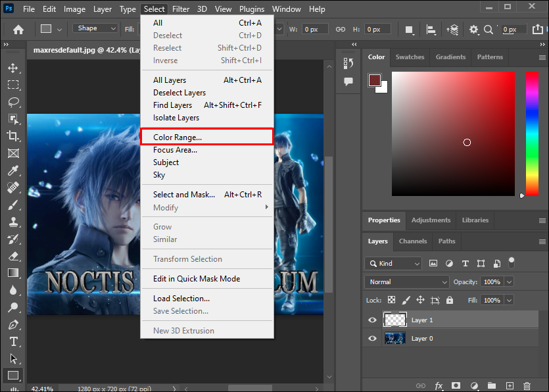Viewport: 549px width, 392px height.
Task: Toggle visibility of Layer 0
Action: tap(373, 339)
